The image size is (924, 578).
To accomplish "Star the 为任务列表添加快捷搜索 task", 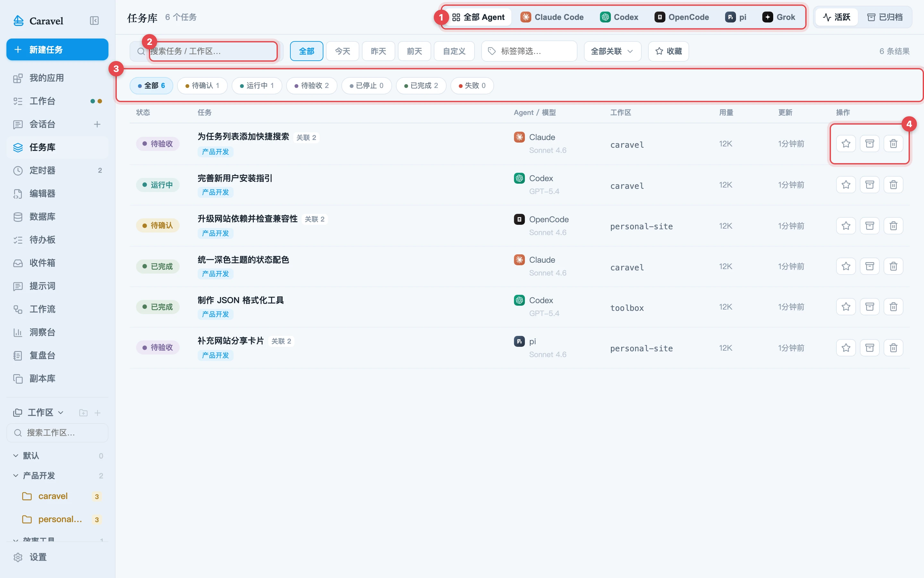I will pyautogui.click(x=846, y=144).
